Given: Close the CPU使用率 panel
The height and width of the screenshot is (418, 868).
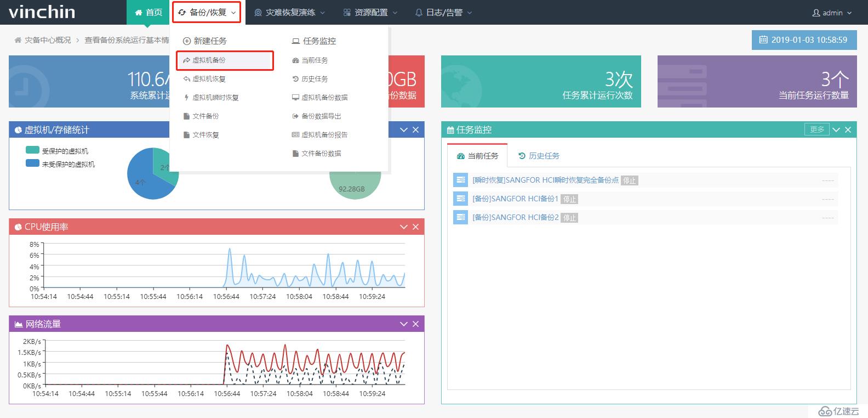Looking at the screenshot, I should click(x=416, y=227).
